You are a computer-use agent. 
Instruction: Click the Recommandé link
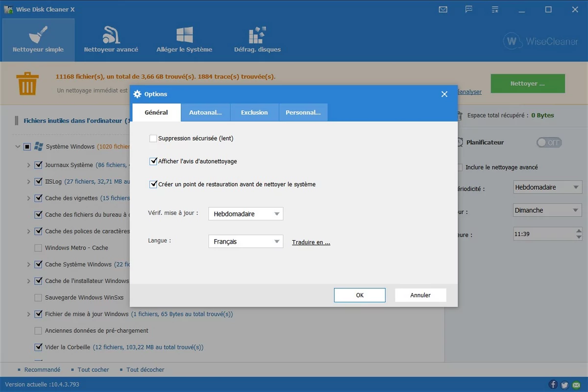click(42, 370)
